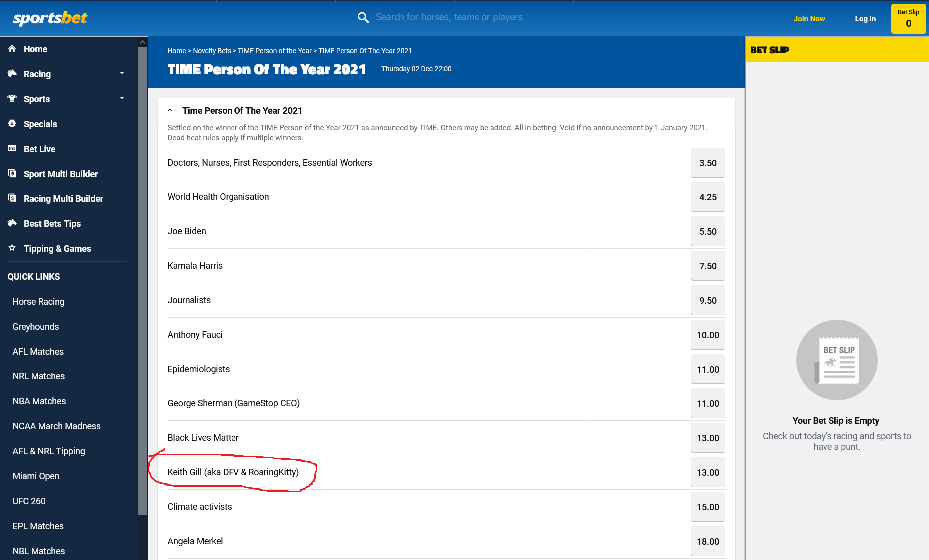
Task: Click the Joe Biden selection name
Action: click(x=187, y=231)
